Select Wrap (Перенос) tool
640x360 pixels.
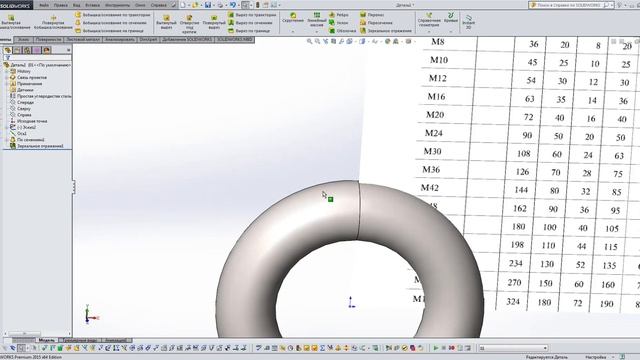[x=371, y=15]
